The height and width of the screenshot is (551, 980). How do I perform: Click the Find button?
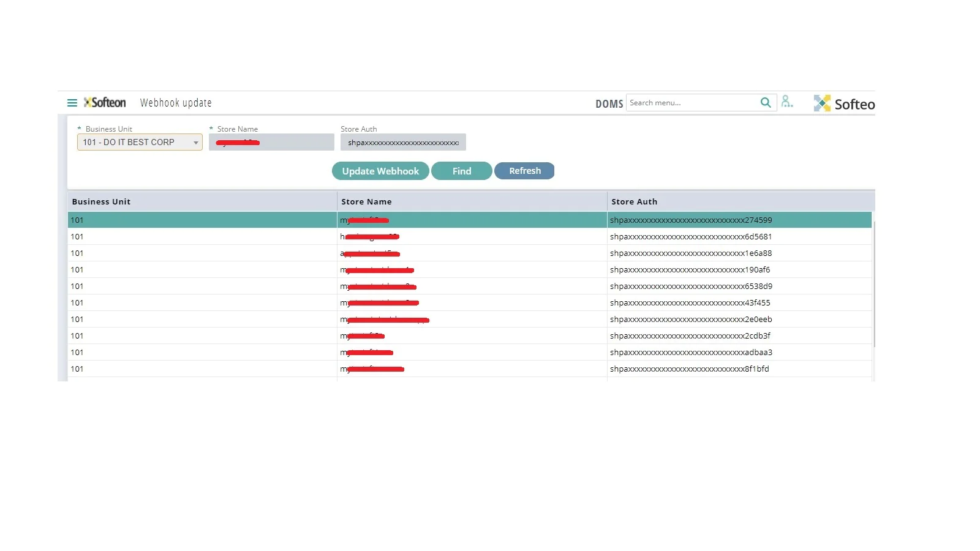462,171
